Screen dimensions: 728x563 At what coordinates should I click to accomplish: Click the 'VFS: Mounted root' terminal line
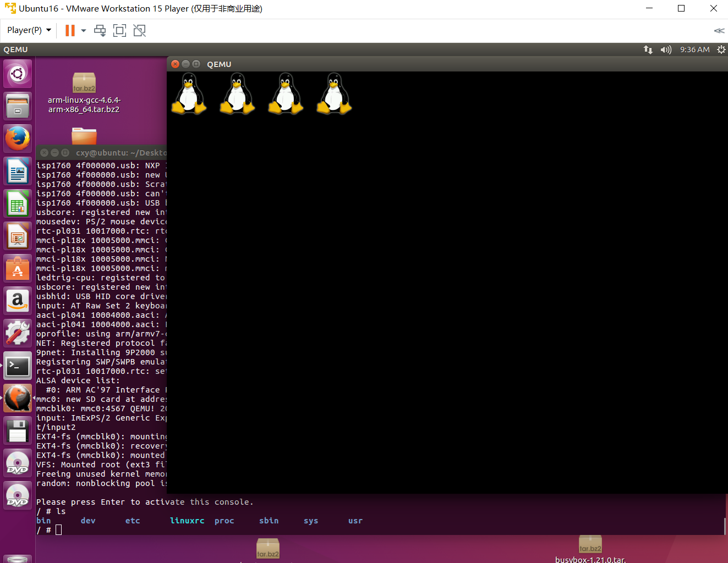(x=101, y=465)
